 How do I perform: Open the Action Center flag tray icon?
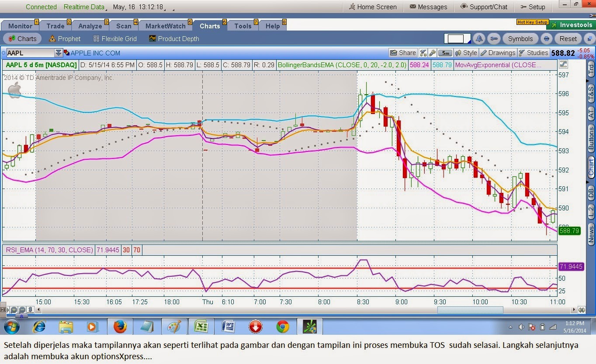532,327
